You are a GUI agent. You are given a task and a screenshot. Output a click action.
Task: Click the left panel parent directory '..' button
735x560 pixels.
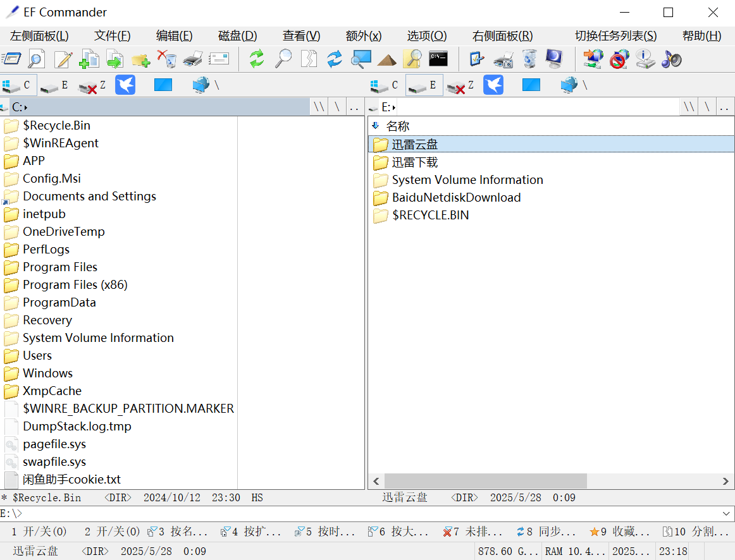pyautogui.click(x=355, y=107)
